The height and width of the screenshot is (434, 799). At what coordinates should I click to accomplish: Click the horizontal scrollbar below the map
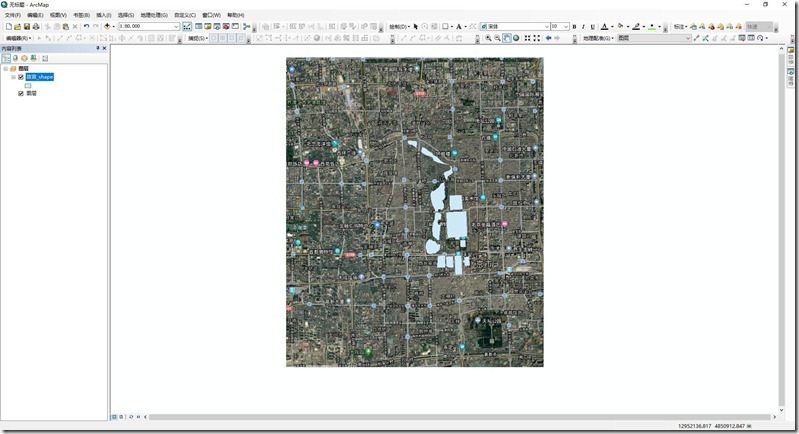click(x=460, y=416)
